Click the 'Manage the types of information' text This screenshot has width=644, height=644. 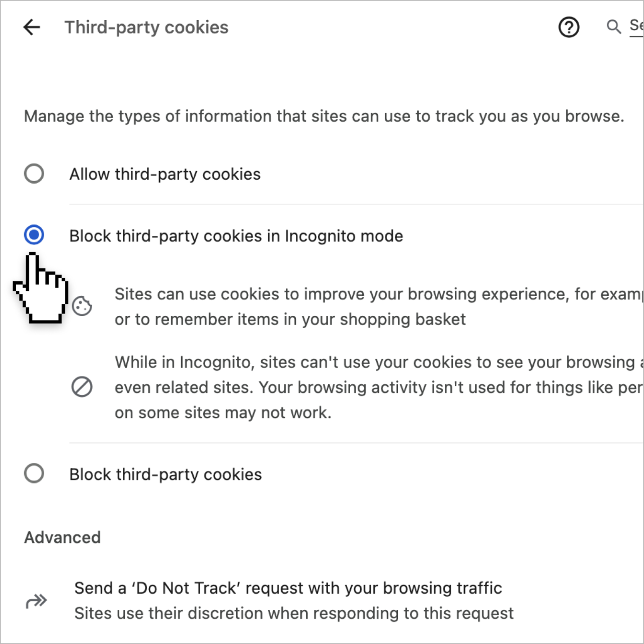(x=324, y=116)
